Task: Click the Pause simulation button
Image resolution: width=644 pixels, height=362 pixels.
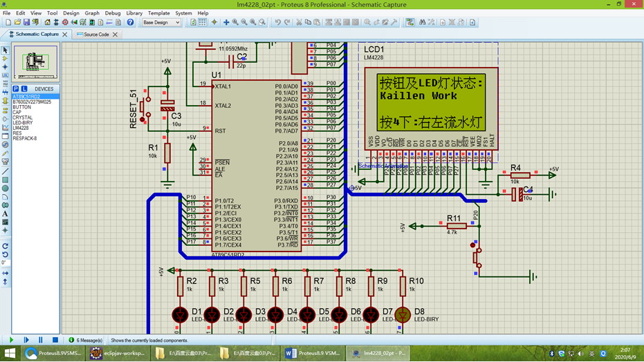Action: pos(40,340)
